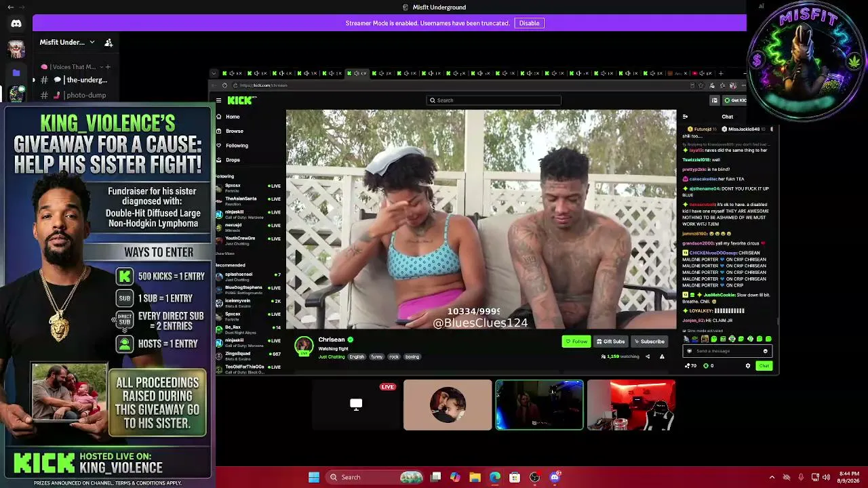The width and height of the screenshot is (868, 488).
Task: Click the Just Chatting category link
Action: (x=332, y=357)
